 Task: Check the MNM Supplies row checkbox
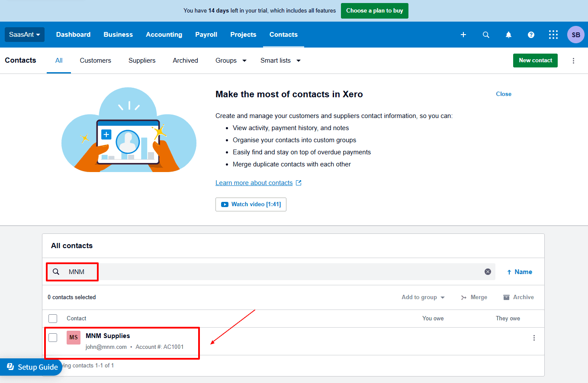53,338
